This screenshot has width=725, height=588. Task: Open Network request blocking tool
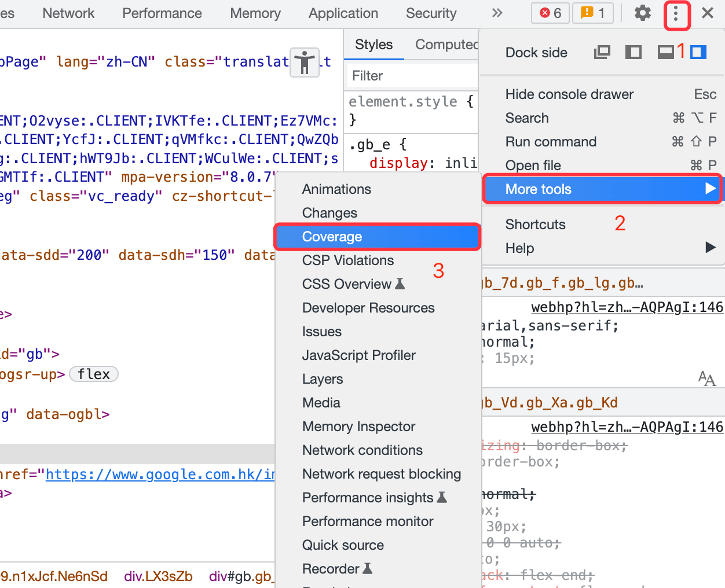(x=379, y=474)
